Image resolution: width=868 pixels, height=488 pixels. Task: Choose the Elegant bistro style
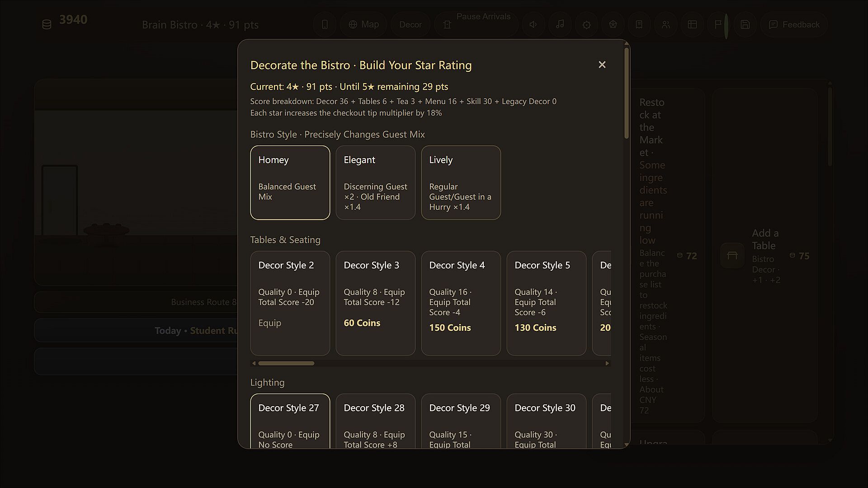point(376,183)
